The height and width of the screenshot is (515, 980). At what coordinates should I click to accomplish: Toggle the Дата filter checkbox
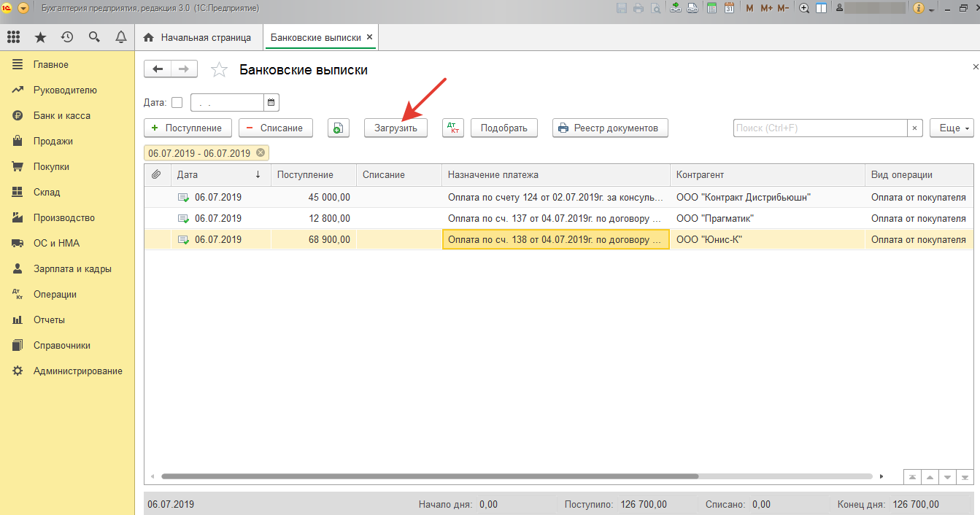click(x=177, y=103)
